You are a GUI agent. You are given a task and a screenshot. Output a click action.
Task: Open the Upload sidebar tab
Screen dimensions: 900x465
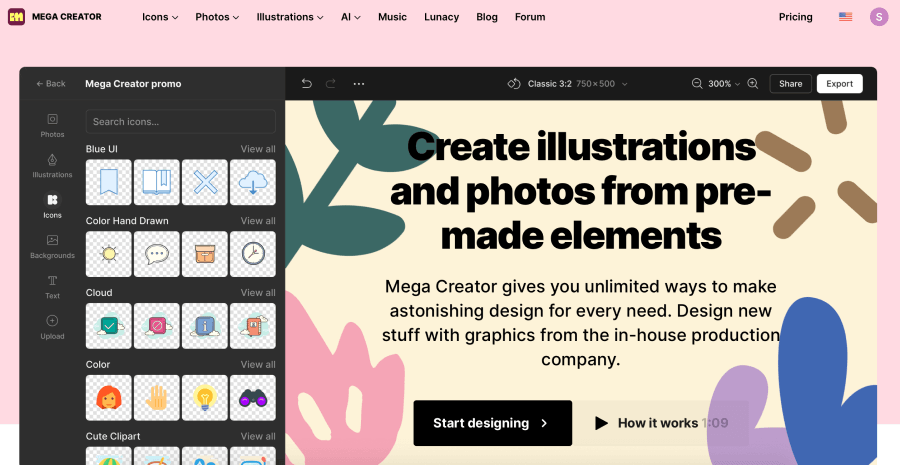point(52,327)
